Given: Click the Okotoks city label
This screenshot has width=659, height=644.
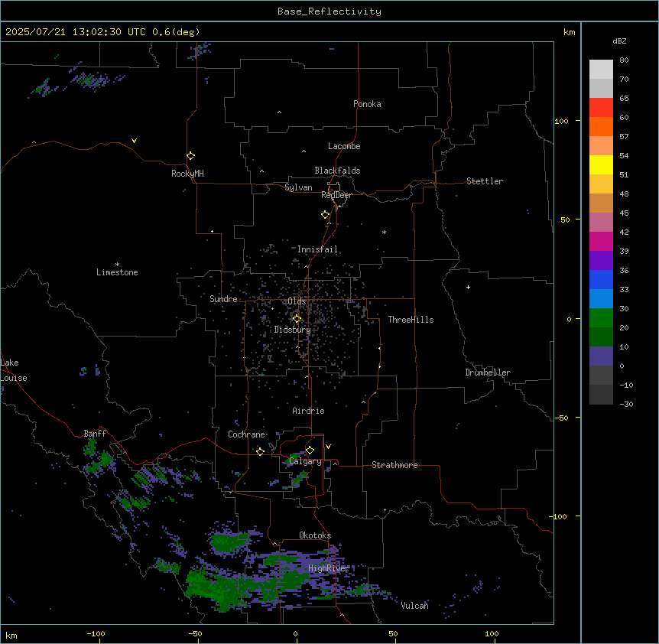Looking at the screenshot, I should point(315,535).
